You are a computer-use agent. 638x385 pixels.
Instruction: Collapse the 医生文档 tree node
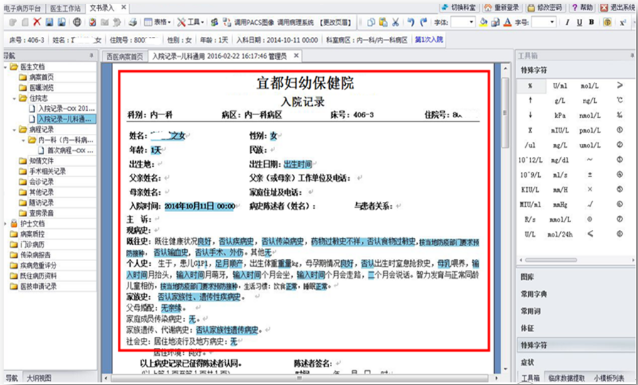pyautogui.click(x=5, y=67)
